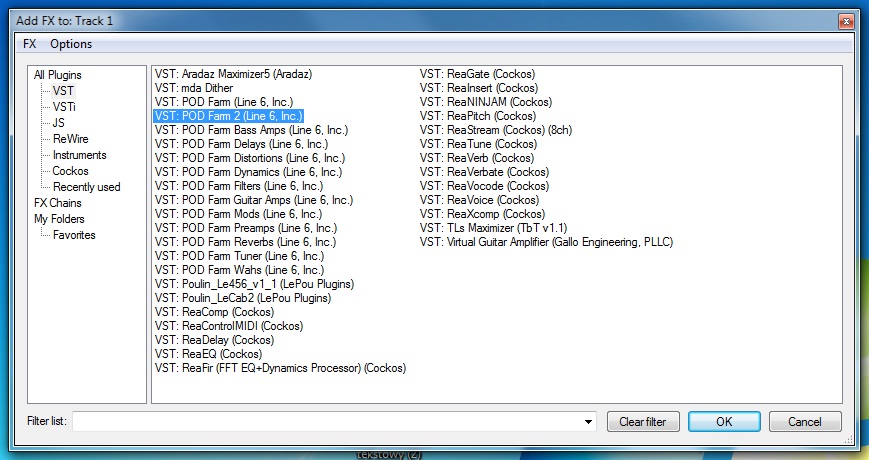Select VST: Poulin_LeCab2 (LePou Plugins)

click(243, 298)
